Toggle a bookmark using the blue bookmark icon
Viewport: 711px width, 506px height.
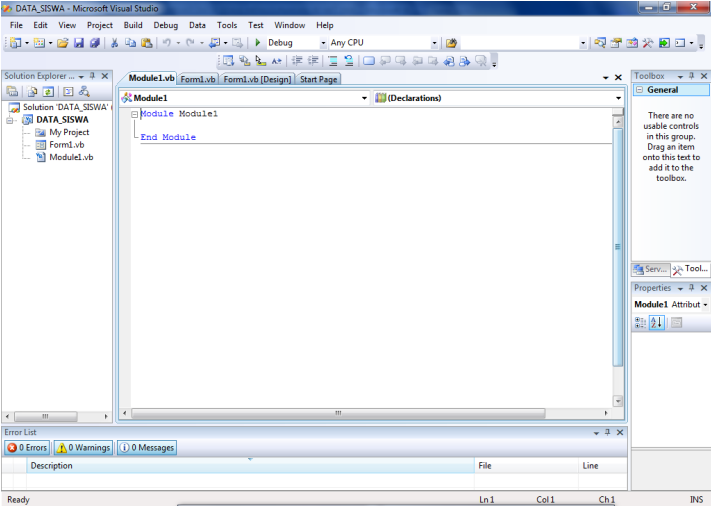[x=369, y=60]
